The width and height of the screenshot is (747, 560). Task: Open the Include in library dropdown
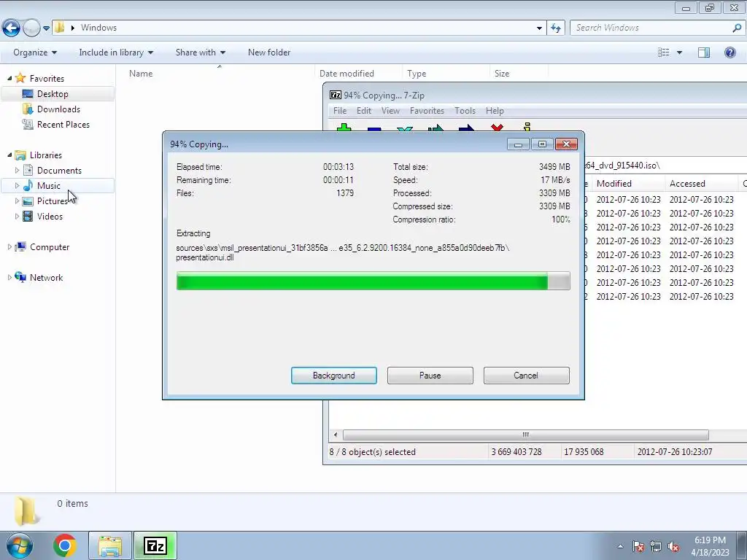[x=116, y=52]
